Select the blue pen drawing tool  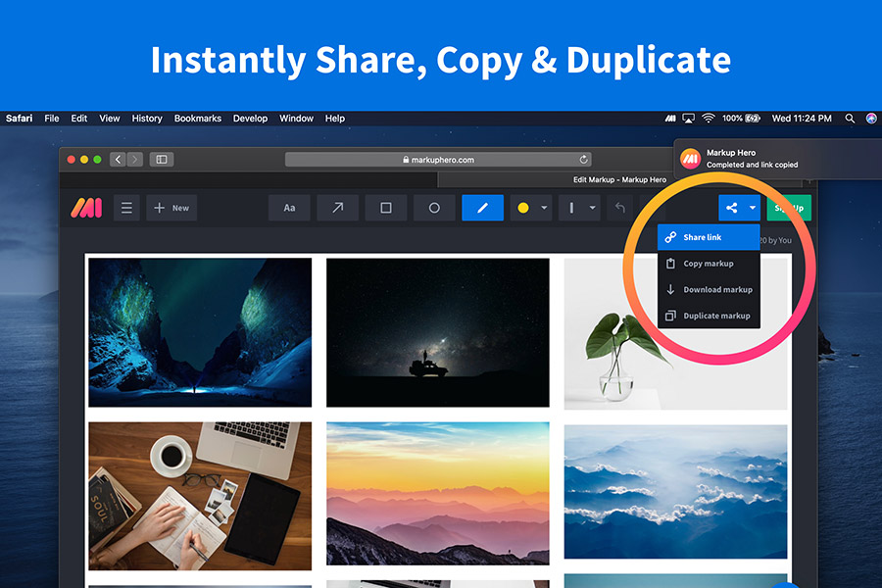[482, 208]
